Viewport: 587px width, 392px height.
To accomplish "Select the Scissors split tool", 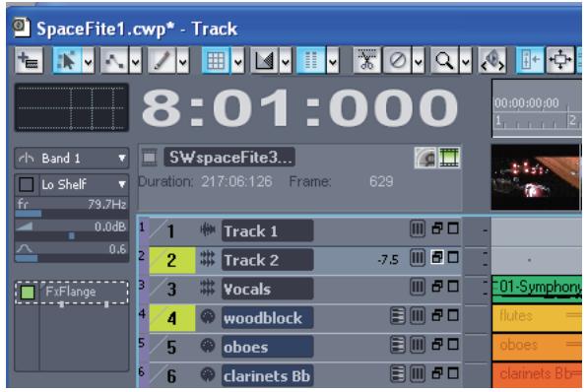I will pos(367,60).
